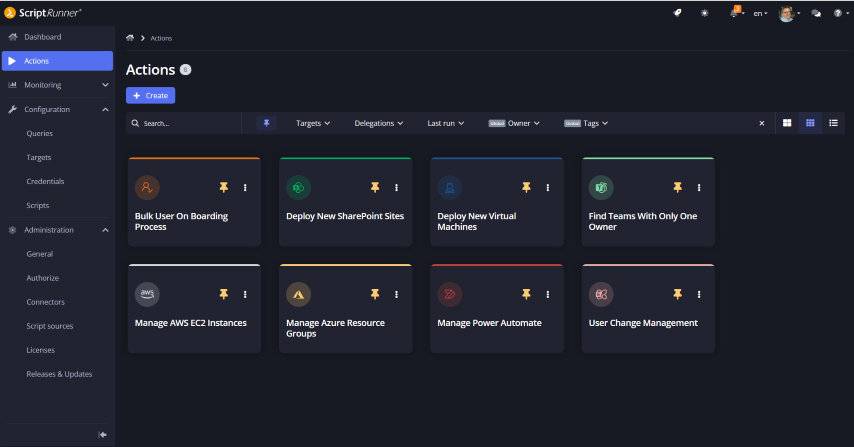The width and height of the screenshot is (854, 447).
Task: Open the en language dropdown
Action: (x=760, y=14)
